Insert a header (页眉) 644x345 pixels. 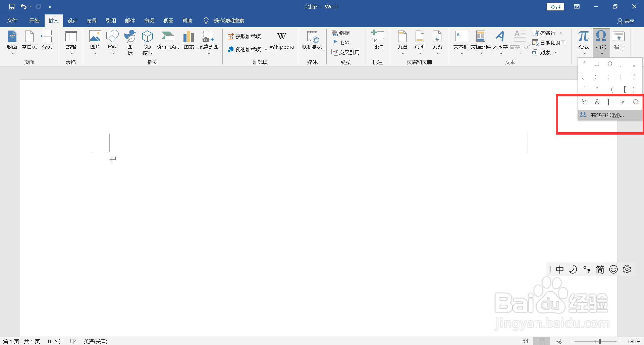click(402, 43)
